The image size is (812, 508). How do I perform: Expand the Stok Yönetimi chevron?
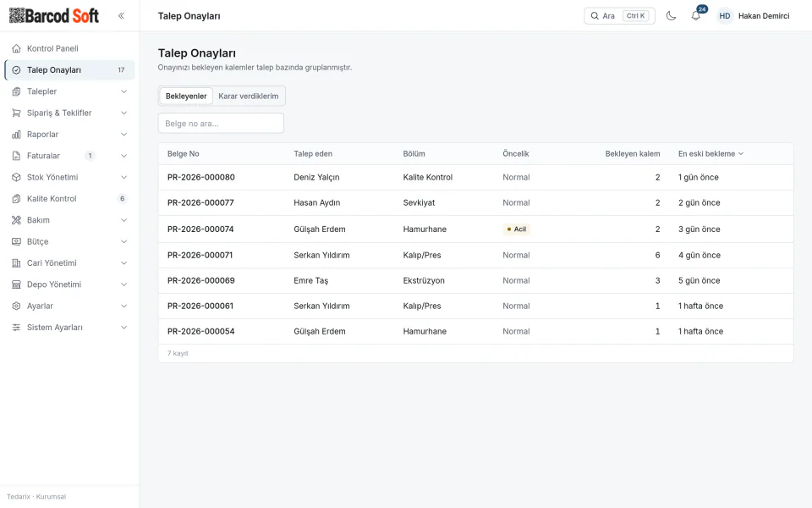[x=123, y=177]
